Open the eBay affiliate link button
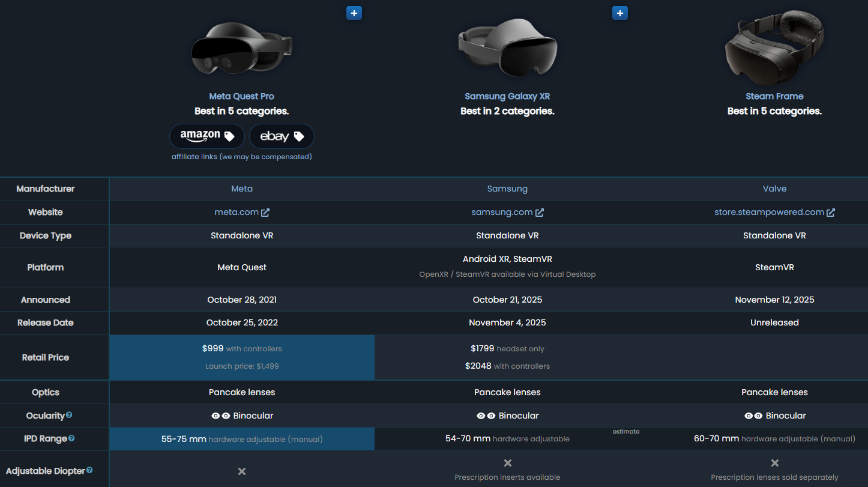This screenshot has height=487, width=868. click(x=282, y=136)
